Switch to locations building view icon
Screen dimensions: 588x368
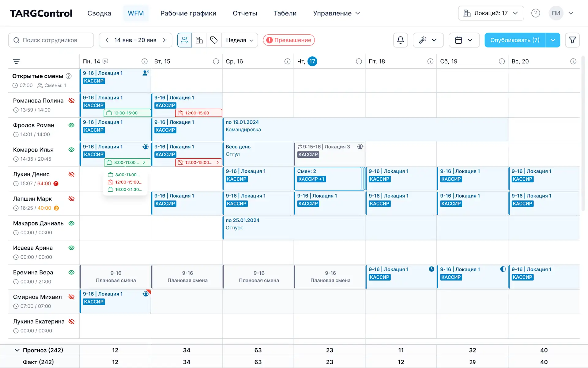coord(199,40)
